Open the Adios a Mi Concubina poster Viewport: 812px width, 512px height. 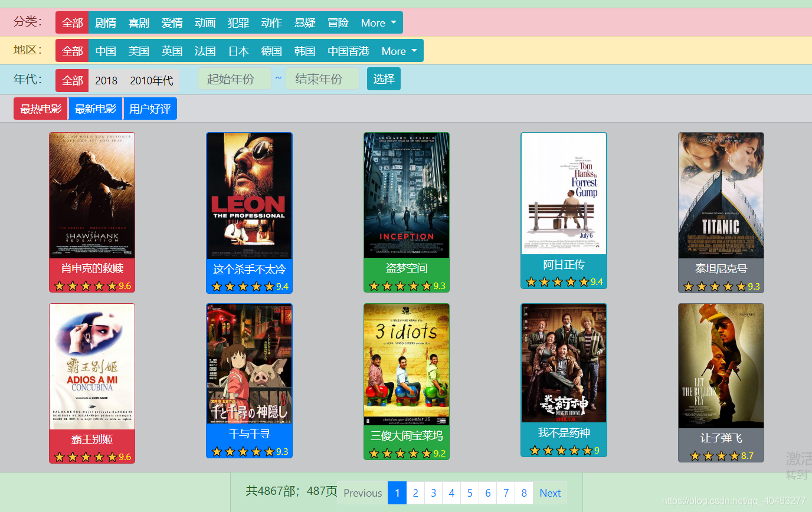(x=92, y=366)
